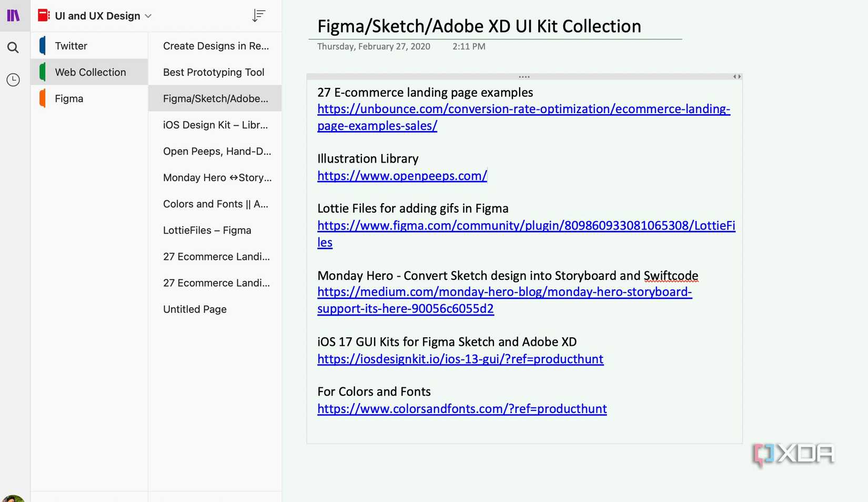Open the openpeeps.com link
This screenshot has height=502, width=868.
402,176
